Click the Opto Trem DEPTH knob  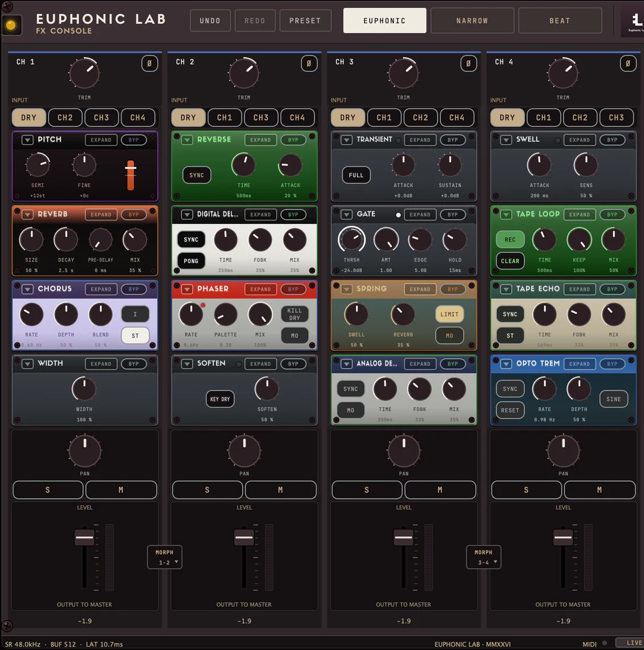pyautogui.click(x=579, y=389)
